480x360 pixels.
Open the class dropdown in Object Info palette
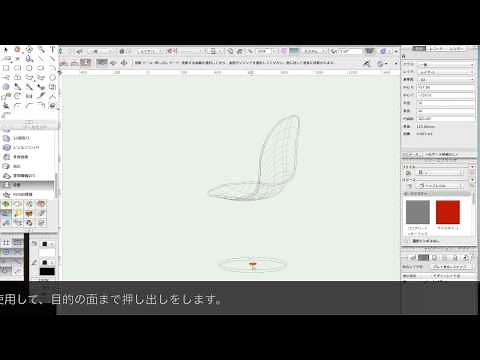[445, 64]
